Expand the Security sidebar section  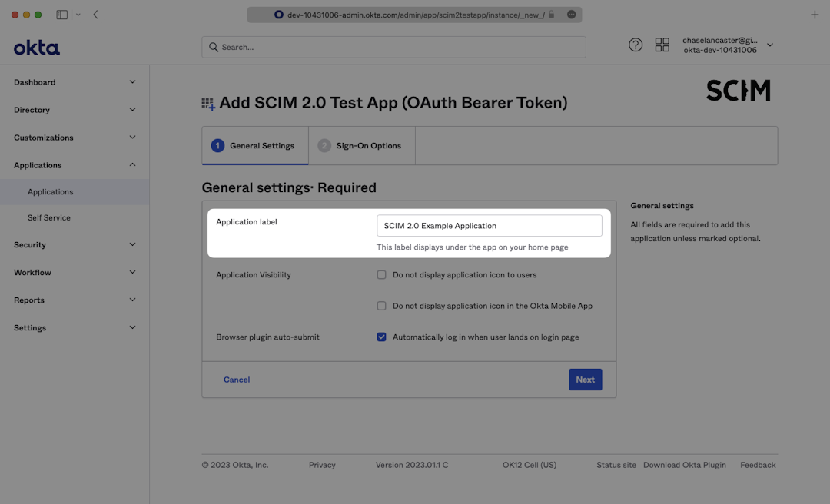pyautogui.click(x=75, y=245)
